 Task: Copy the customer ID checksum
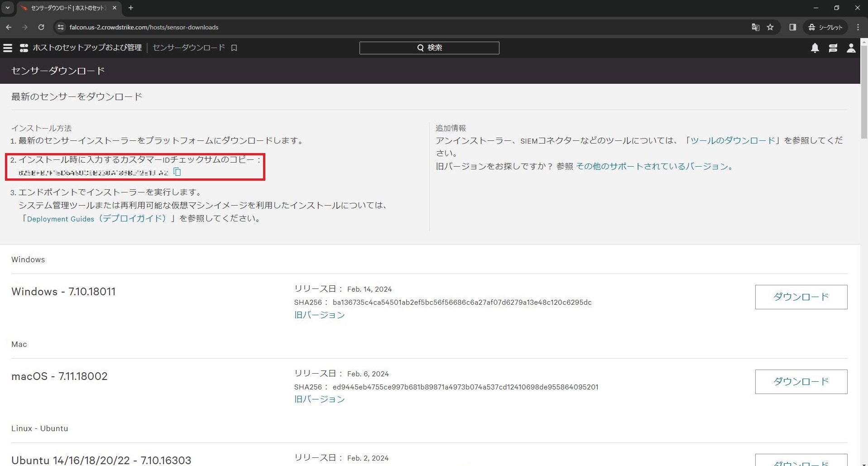pos(177,172)
